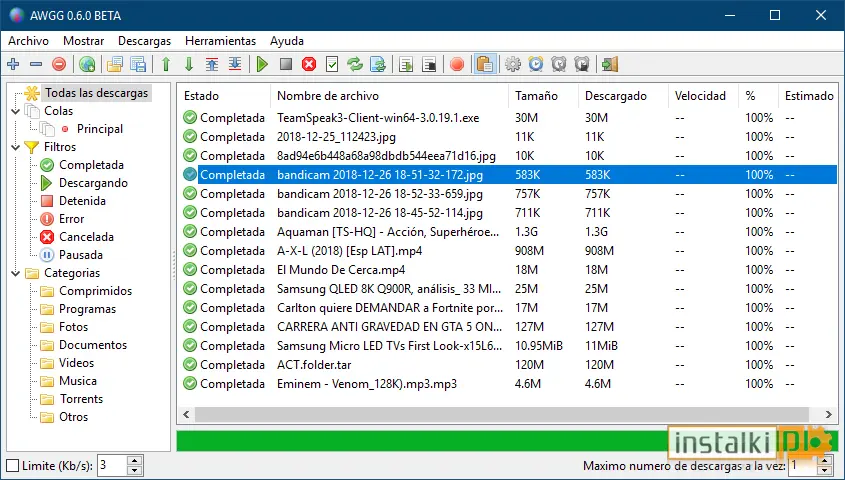The height and width of the screenshot is (480, 845).
Task: Open the Descargas menu
Action: (x=144, y=41)
